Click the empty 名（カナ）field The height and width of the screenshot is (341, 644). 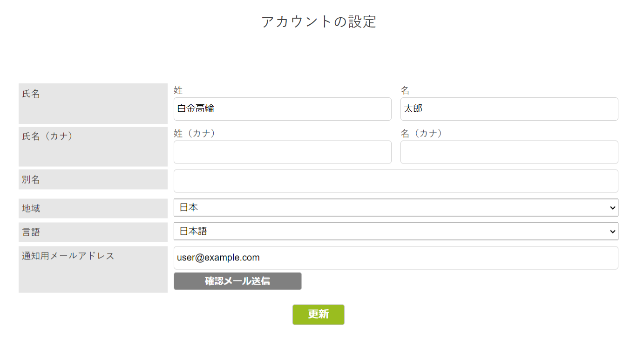(509, 152)
